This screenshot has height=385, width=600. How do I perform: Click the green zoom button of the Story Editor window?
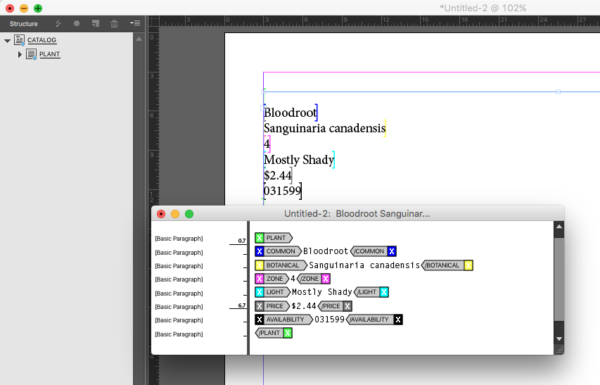coord(189,214)
